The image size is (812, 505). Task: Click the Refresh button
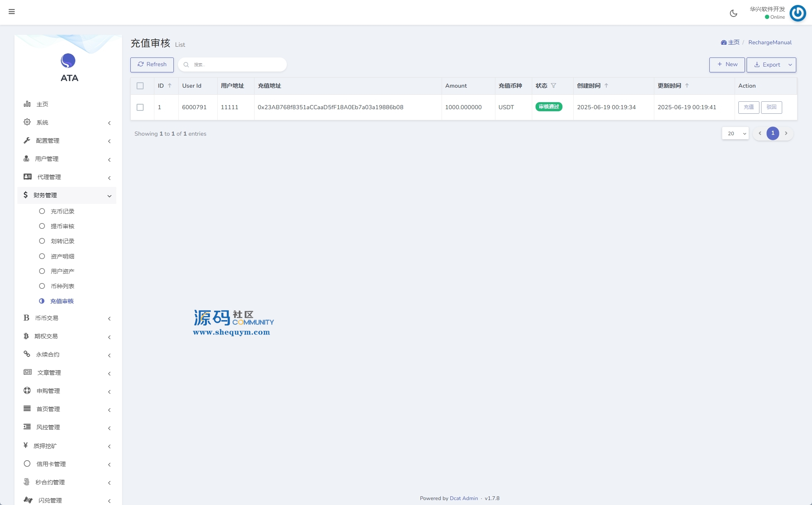point(152,65)
